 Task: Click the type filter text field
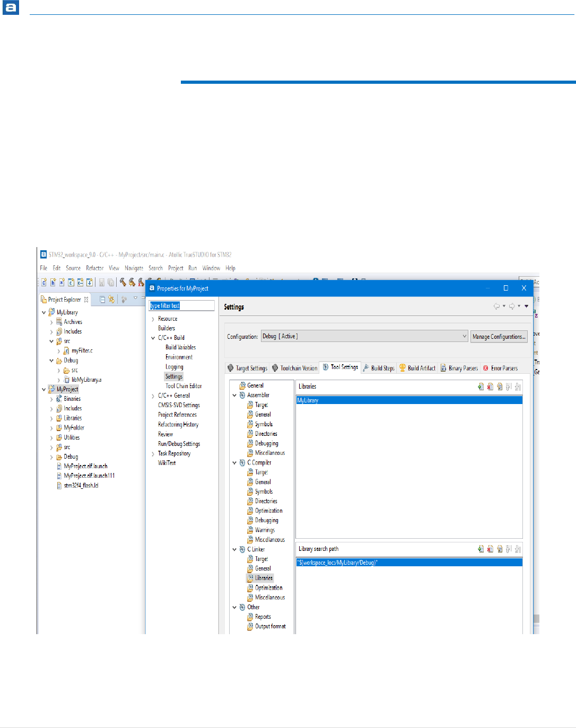tap(182, 305)
